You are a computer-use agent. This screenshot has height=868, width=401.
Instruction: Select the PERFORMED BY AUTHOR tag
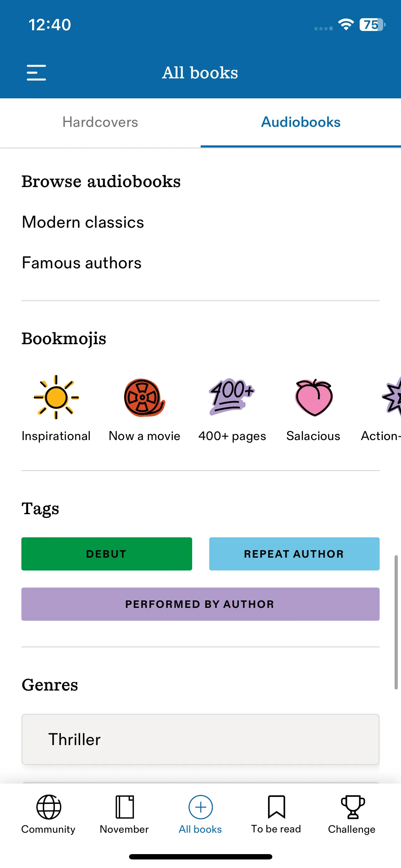tap(200, 604)
